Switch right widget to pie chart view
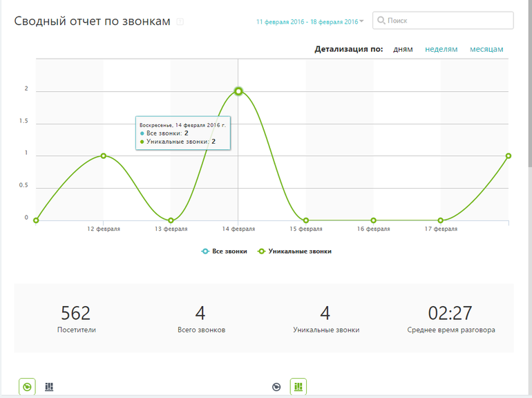Viewport: 532px width, 398px height. click(276, 387)
